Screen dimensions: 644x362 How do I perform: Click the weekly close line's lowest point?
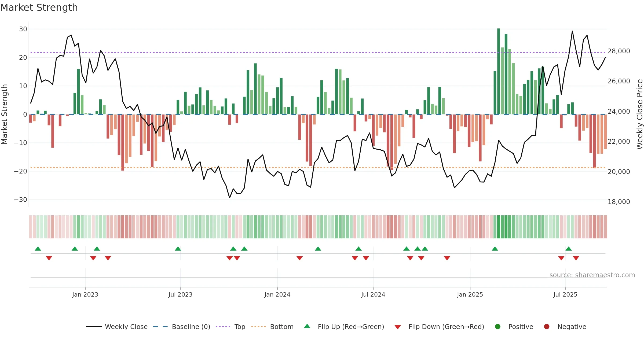229,198
